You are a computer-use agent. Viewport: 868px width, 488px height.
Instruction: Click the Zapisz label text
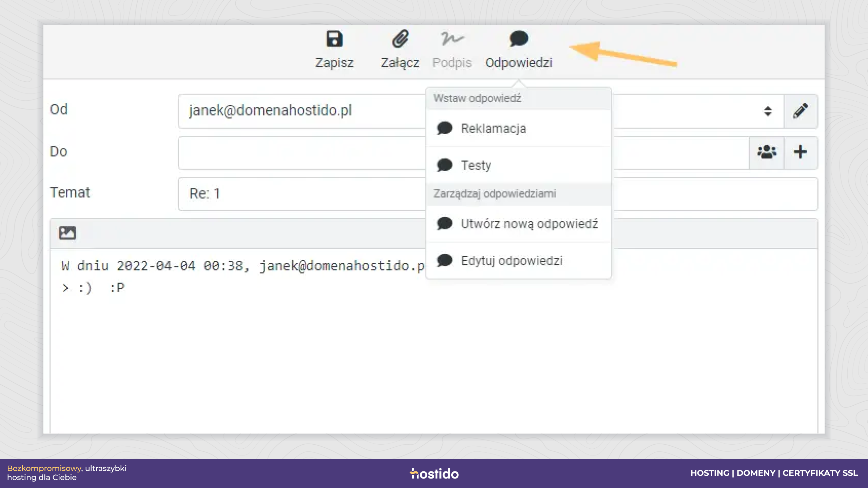(x=334, y=63)
